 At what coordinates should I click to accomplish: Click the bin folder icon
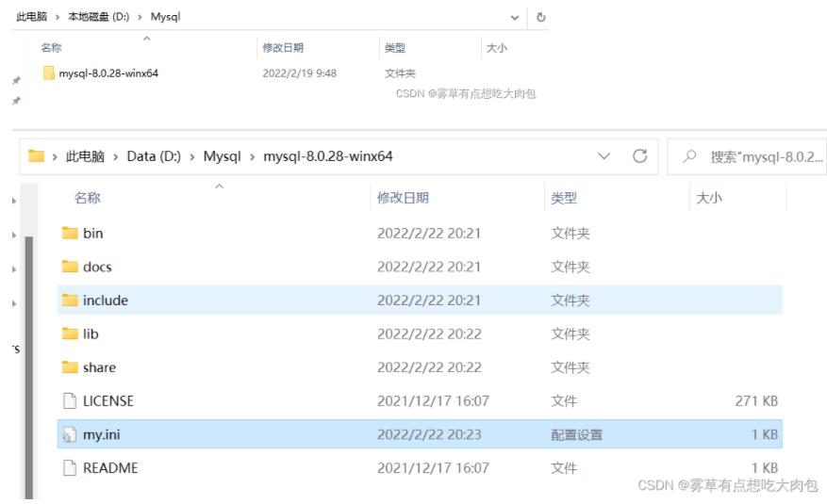[70, 233]
